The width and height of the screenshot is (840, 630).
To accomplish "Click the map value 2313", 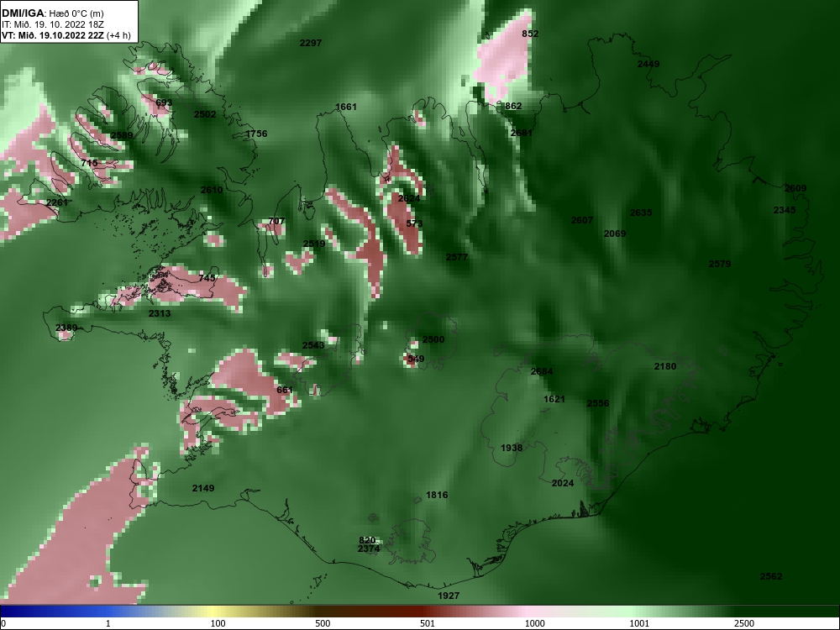I will (159, 313).
